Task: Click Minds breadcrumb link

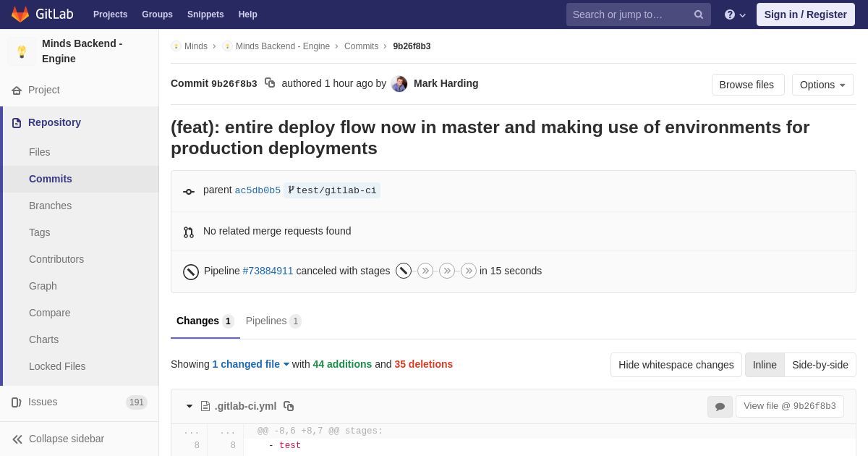Action: pos(195,46)
